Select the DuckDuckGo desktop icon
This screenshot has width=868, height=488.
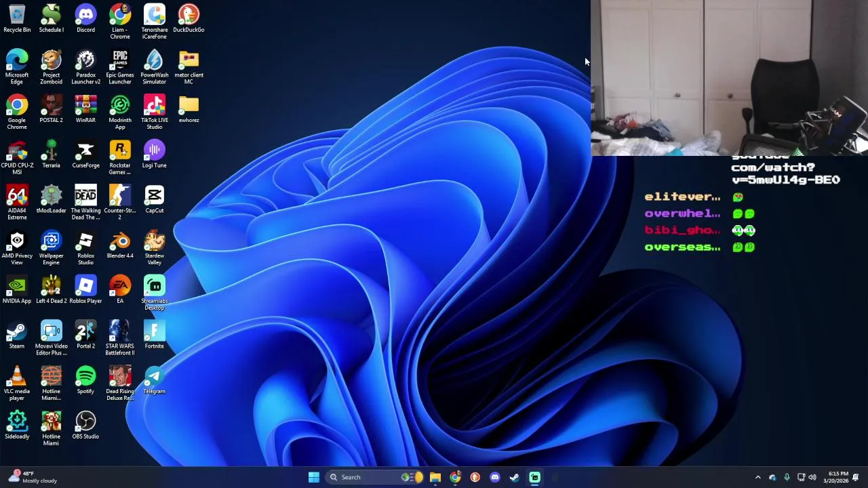pyautogui.click(x=189, y=19)
